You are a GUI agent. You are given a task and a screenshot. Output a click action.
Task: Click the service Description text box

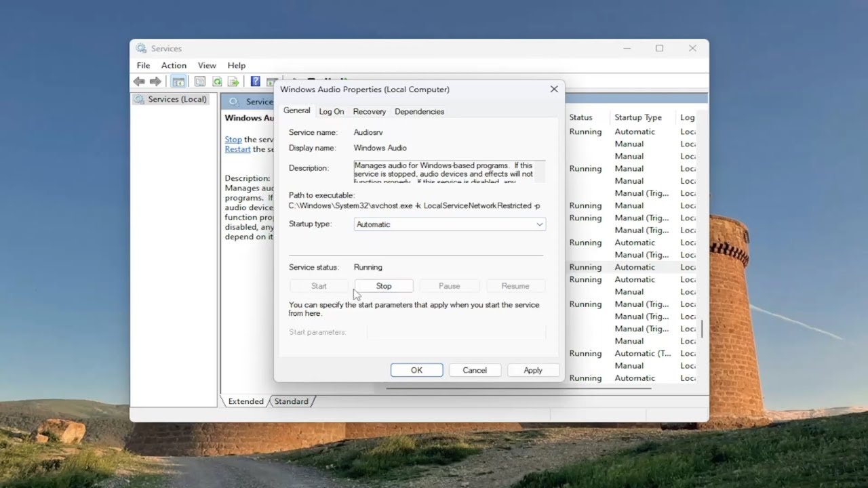(x=449, y=172)
